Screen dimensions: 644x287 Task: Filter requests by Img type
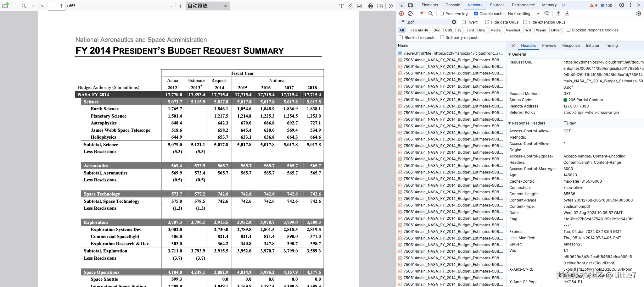(x=482, y=30)
